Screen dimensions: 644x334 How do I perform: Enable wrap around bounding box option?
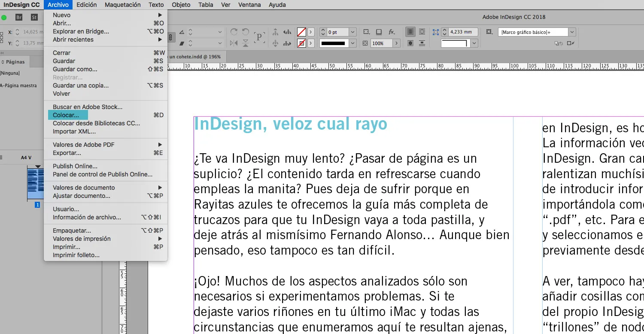[422, 32]
